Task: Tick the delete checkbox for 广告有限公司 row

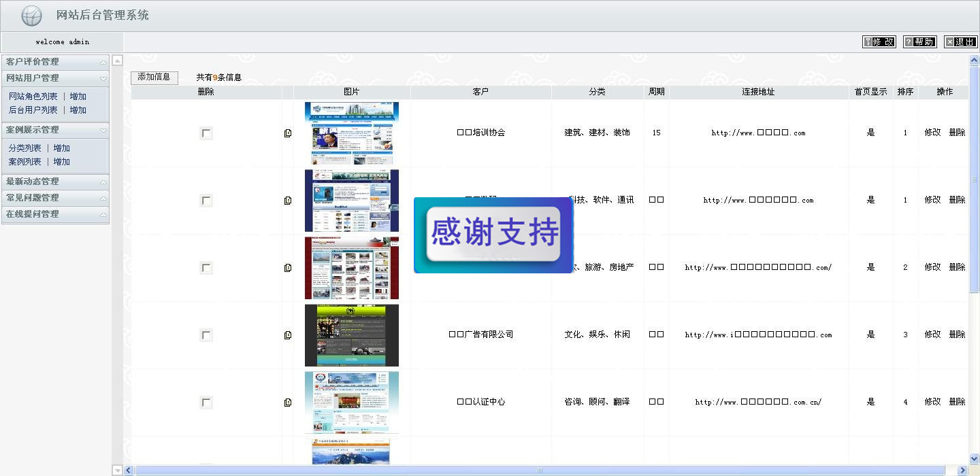Action: 206,335
